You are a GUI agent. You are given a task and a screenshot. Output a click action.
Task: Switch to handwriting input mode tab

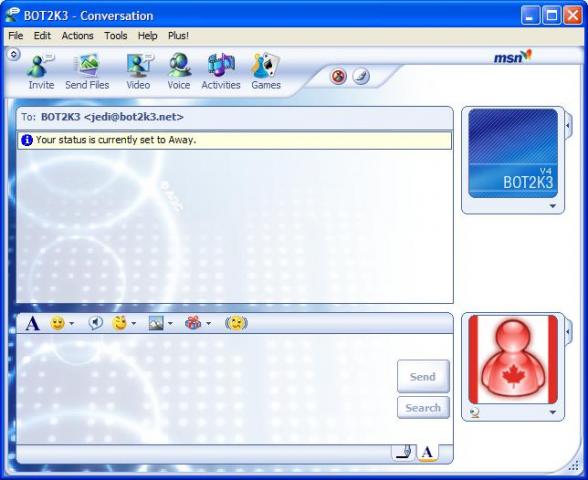tap(404, 452)
